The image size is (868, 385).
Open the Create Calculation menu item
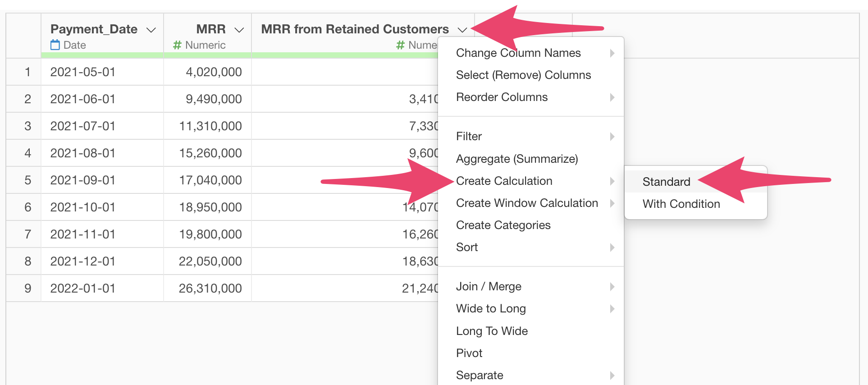tap(504, 181)
